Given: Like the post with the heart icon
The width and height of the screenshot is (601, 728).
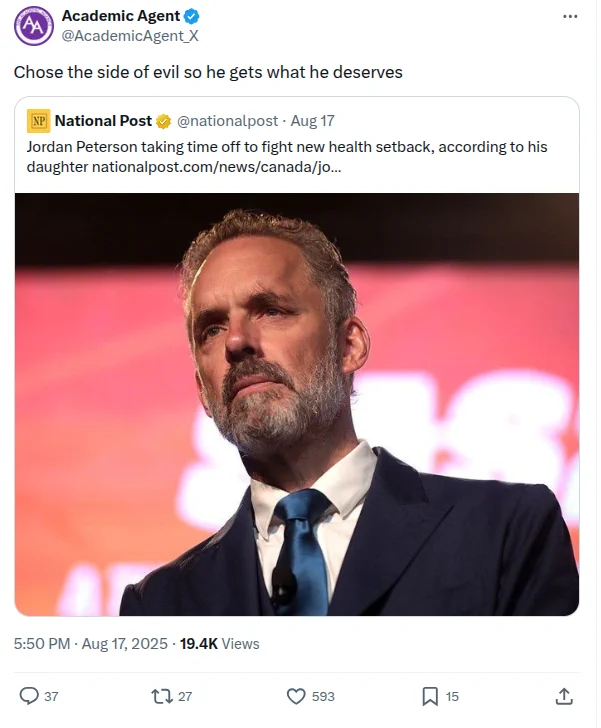Looking at the screenshot, I should click(x=296, y=696).
